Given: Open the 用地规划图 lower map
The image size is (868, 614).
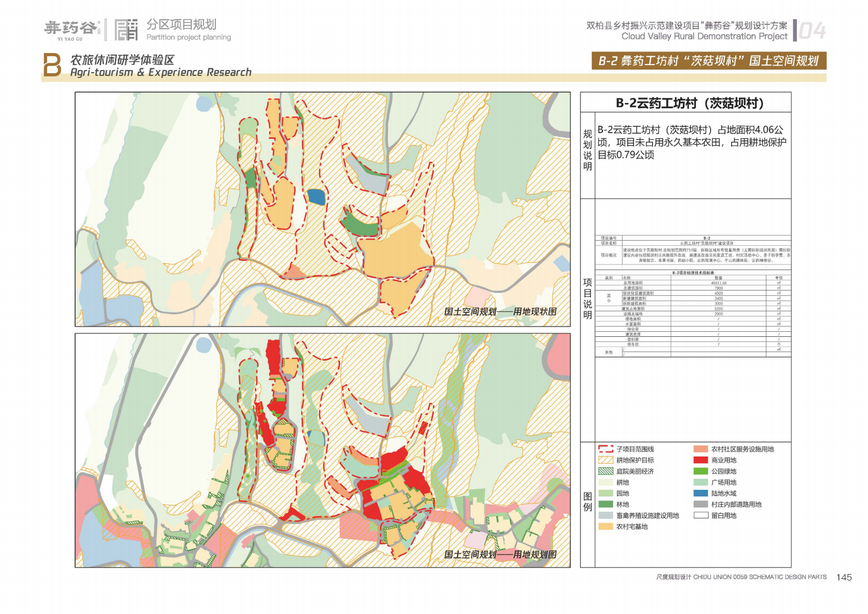Looking at the screenshot, I should coord(322,450).
